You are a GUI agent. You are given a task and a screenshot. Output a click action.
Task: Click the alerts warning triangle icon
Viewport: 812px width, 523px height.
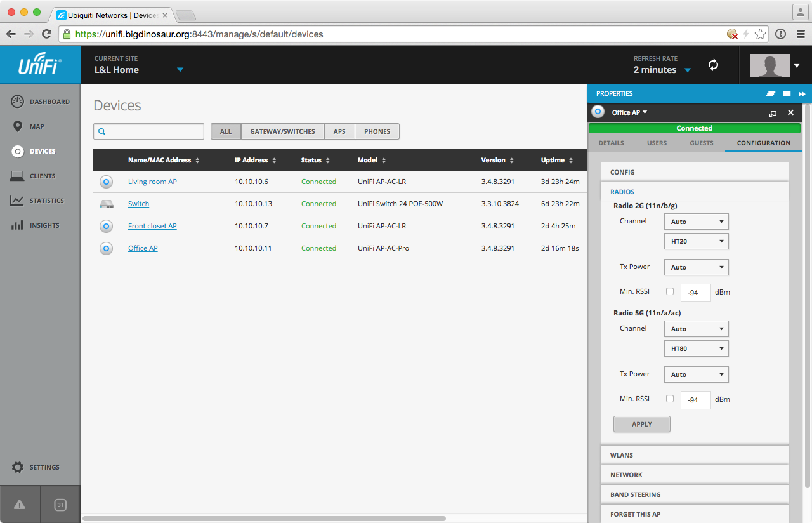point(20,505)
